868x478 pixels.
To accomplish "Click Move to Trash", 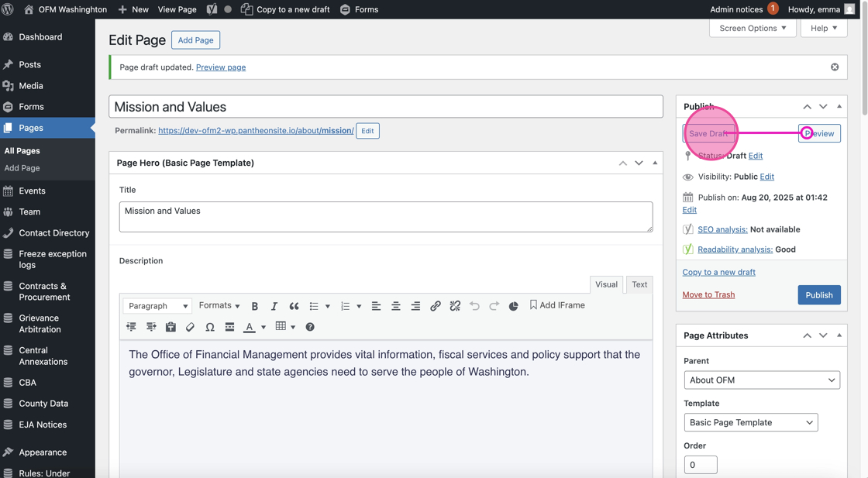I will 708,294.
